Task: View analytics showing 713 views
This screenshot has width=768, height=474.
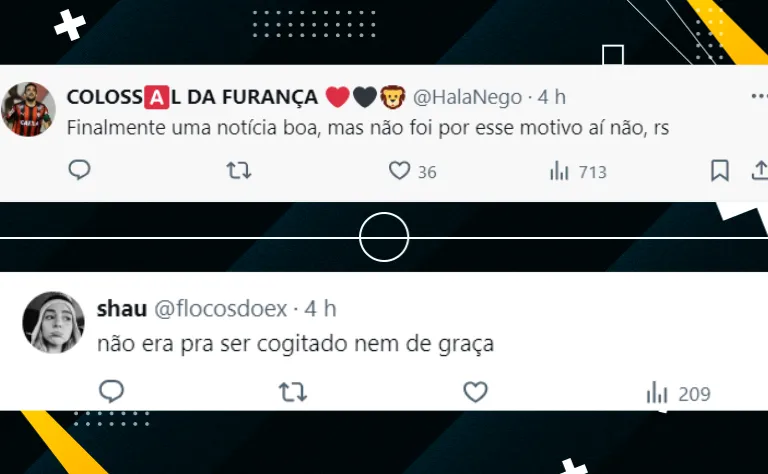Action: coord(578,171)
